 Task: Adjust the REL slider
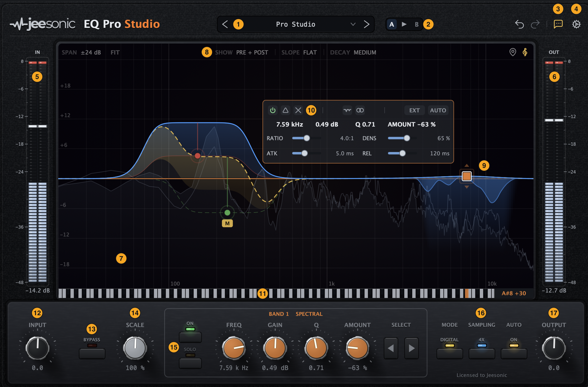[402, 153]
